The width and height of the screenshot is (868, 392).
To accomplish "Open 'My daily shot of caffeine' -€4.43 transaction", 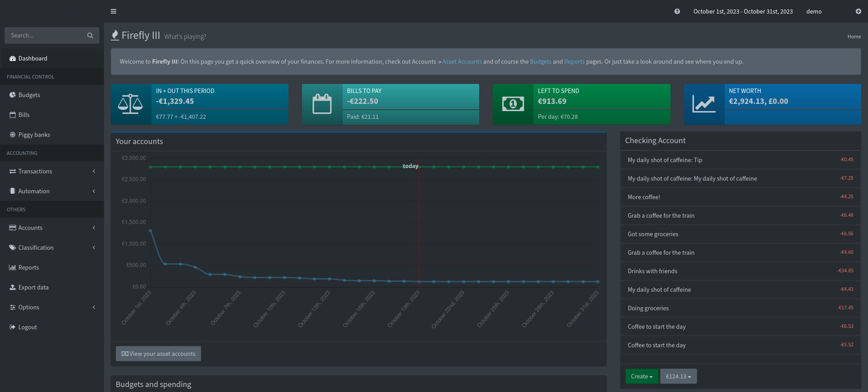I will click(x=659, y=289).
